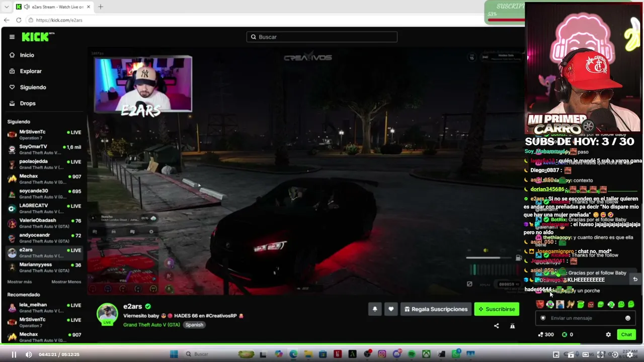Open Drops in sidebar

pyautogui.click(x=28, y=104)
